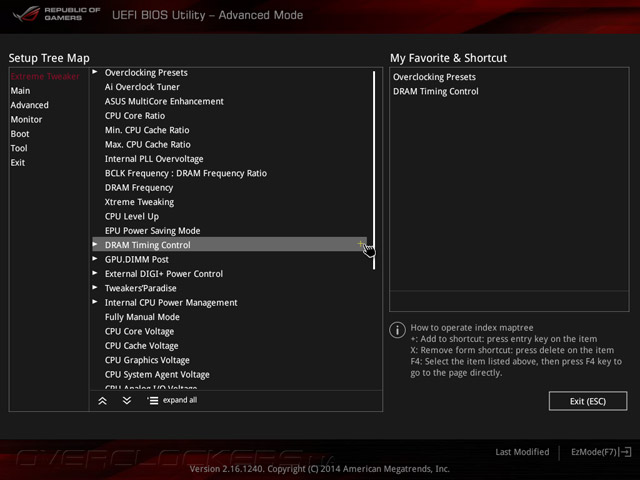Click the tree map vertical scrollbar

pyautogui.click(x=374, y=170)
